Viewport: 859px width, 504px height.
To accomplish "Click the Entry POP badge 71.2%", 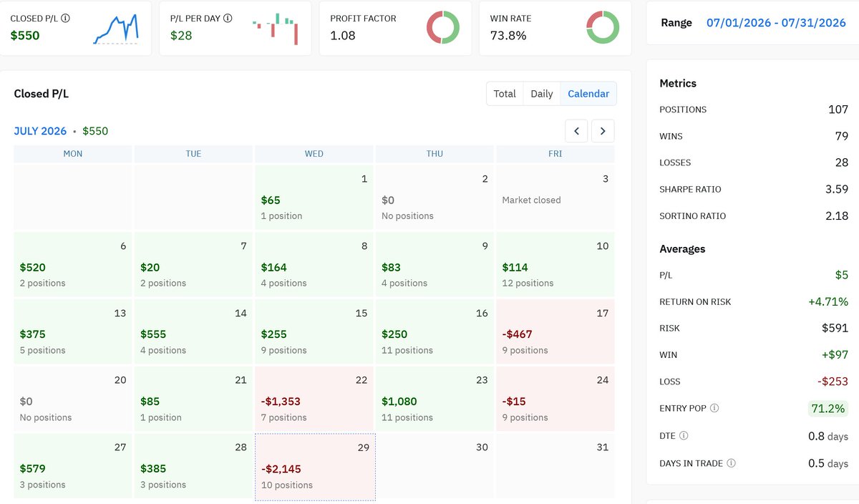I will [829, 409].
